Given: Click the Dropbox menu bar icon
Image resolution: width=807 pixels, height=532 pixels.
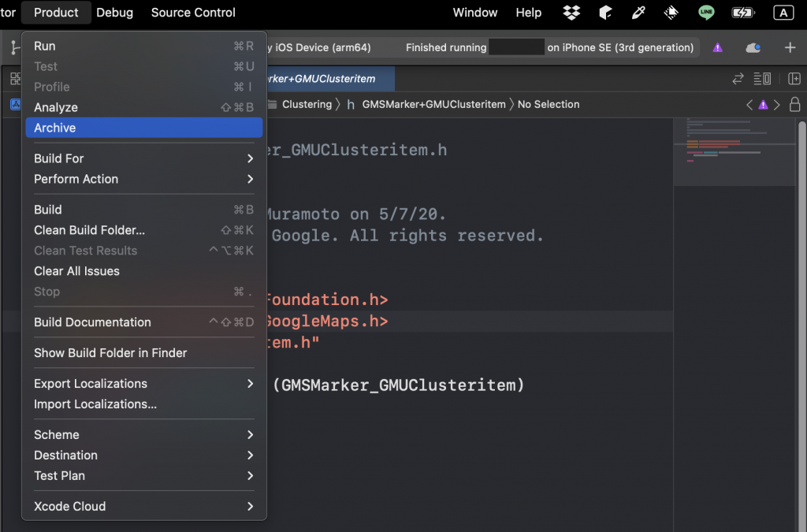Looking at the screenshot, I should coord(572,13).
